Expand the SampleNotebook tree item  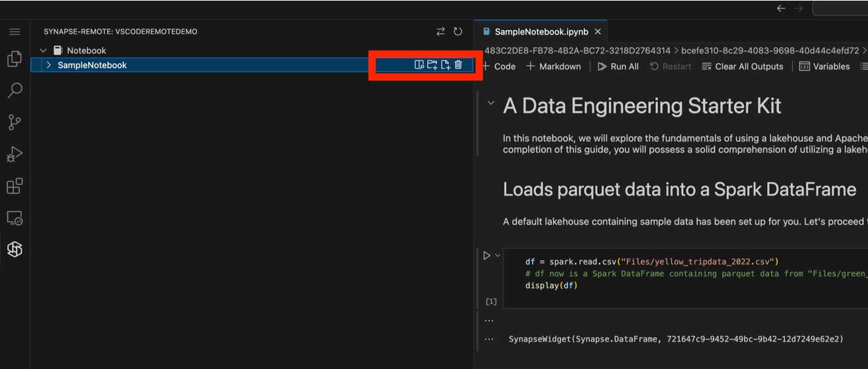click(48, 65)
